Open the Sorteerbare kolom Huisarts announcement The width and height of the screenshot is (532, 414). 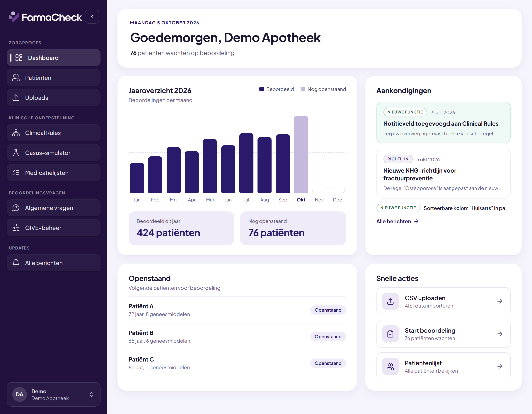pyautogui.click(x=443, y=208)
